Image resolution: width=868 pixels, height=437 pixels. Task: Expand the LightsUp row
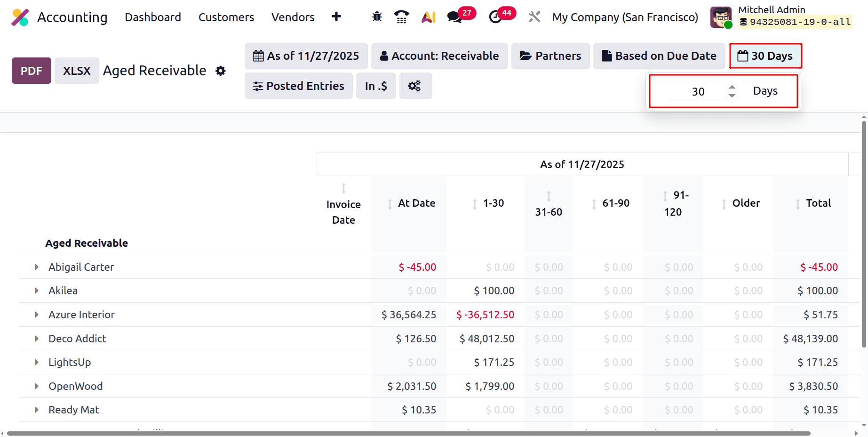tap(37, 362)
